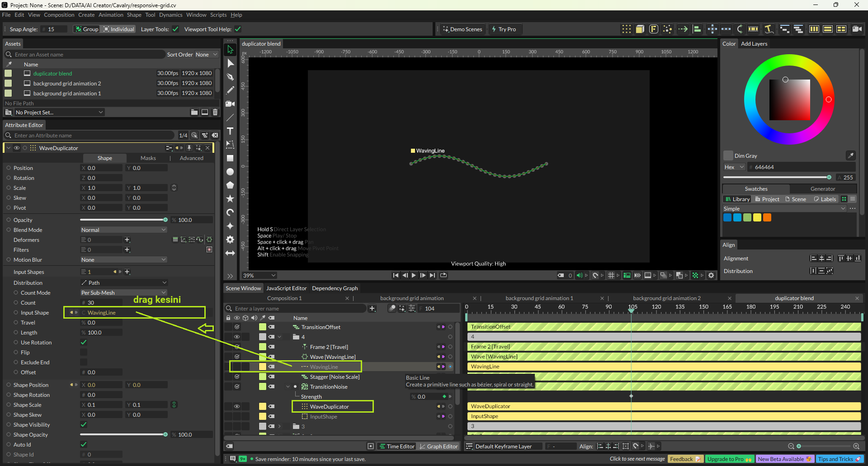Select the Star shape tool
The image size is (868, 466).
tap(230, 199)
